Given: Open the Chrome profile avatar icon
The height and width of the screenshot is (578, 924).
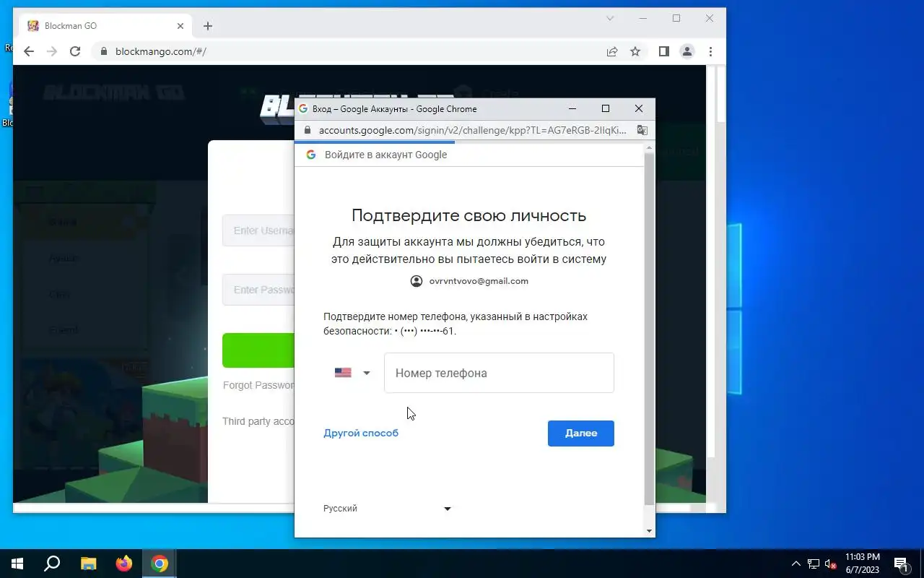Looking at the screenshot, I should pos(687,51).
